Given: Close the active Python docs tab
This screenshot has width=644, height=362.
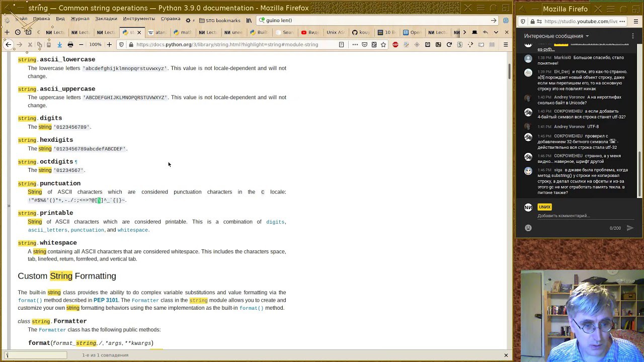Looking at the screenshot, I should tap(139, 32).
